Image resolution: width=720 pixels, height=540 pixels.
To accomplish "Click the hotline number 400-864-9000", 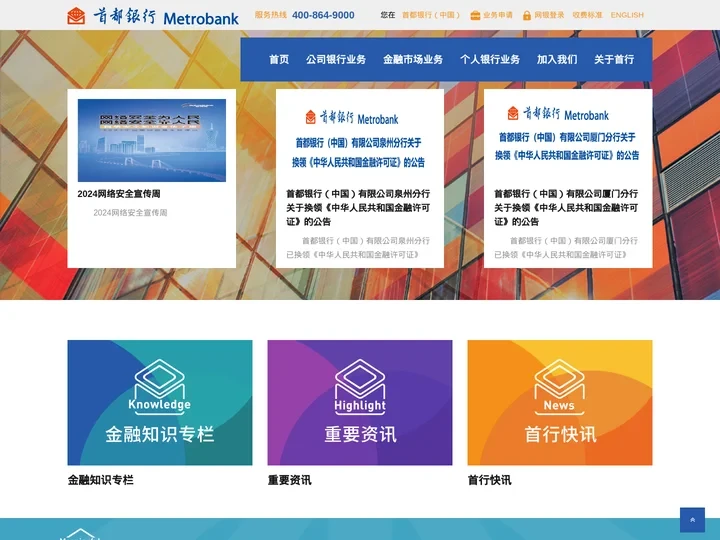I will click(x=323, y=15).
